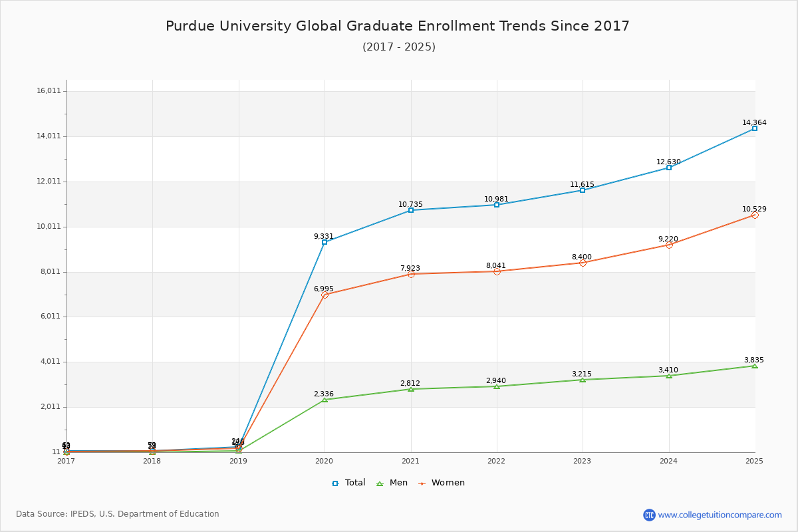
Task: Click the 2025 x-axis label
Action: click(x=755, y=461)
